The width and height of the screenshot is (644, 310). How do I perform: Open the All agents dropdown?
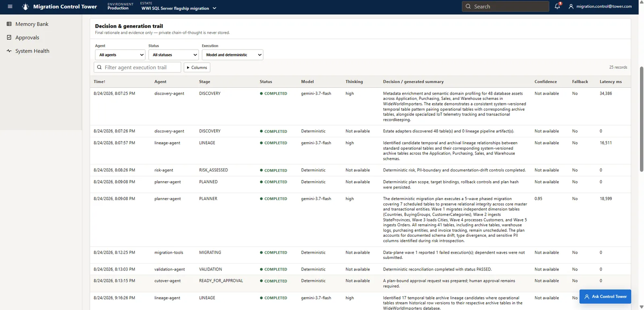(120, 55)
